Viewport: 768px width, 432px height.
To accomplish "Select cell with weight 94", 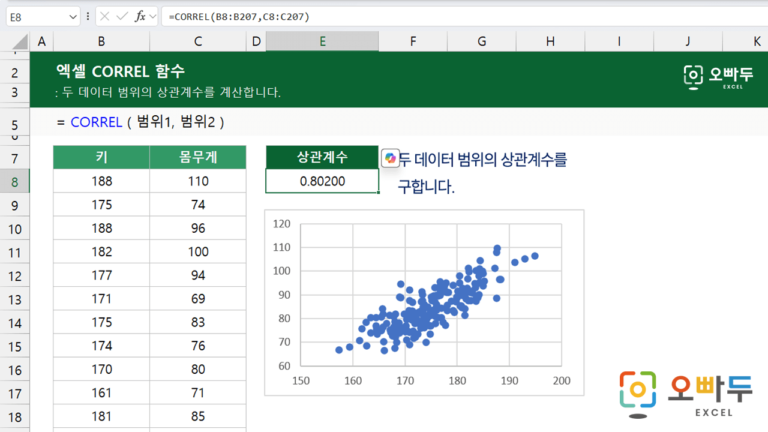I will (x=198, y=275).
